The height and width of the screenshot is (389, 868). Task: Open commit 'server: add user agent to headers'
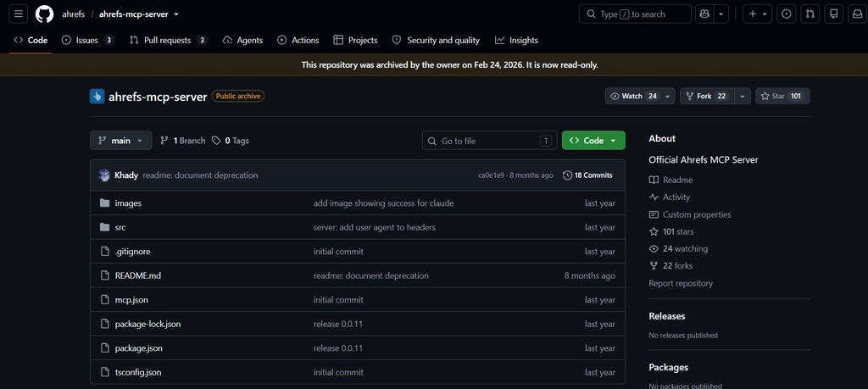click(x=374, y=227)
